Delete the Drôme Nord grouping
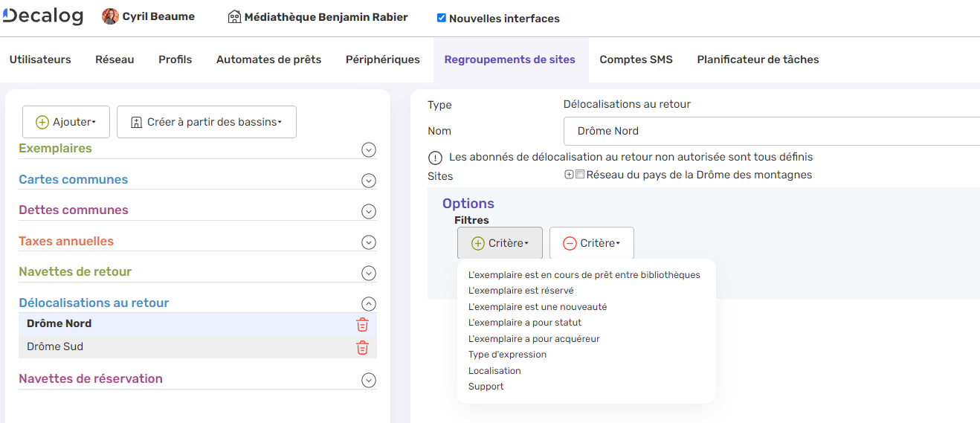This screenshot has height=423, width=980. pos(362,324)
